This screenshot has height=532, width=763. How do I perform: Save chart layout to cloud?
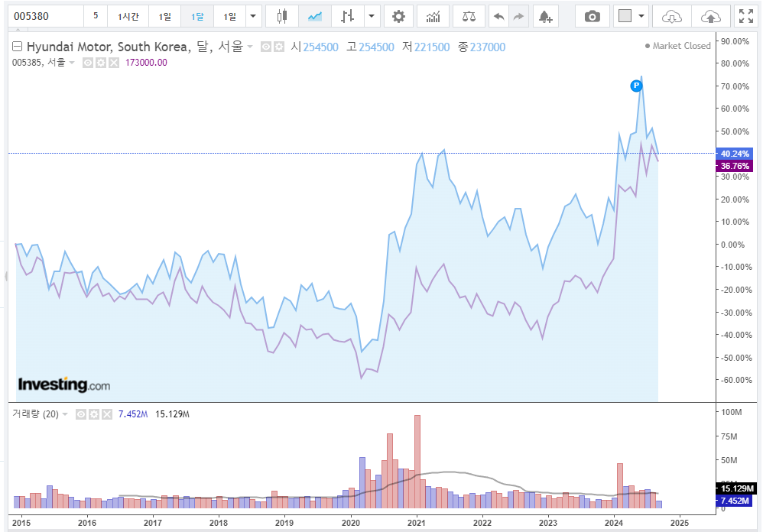pos(711,17)
